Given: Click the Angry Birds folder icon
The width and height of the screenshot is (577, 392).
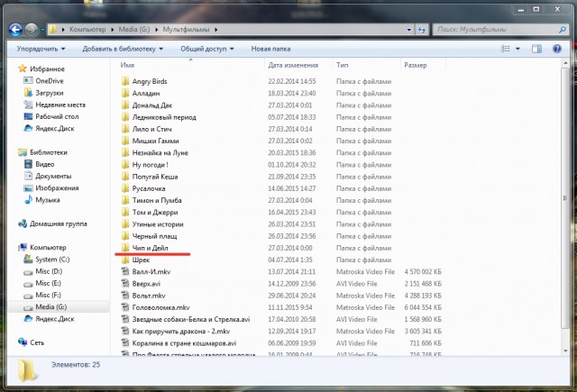Looking at the screenshot, I should [x=125, y=81].
